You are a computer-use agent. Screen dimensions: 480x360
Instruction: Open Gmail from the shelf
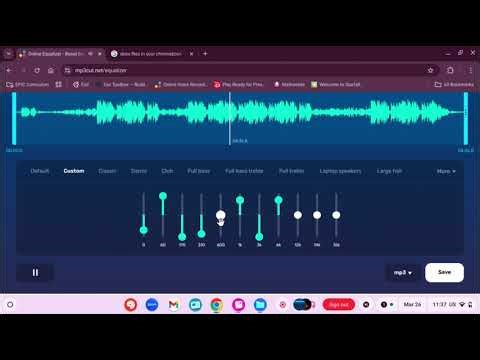173,305
